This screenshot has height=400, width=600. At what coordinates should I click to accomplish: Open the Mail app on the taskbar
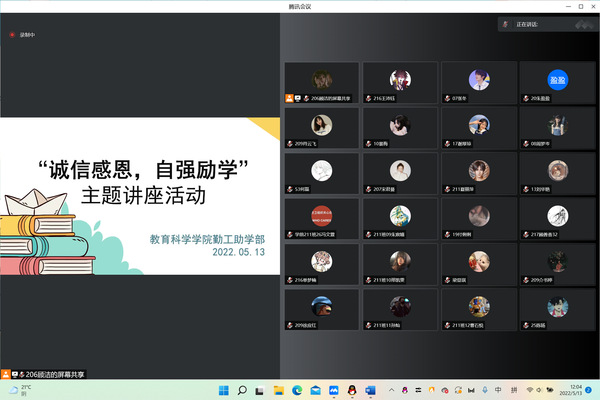[314, 389]
